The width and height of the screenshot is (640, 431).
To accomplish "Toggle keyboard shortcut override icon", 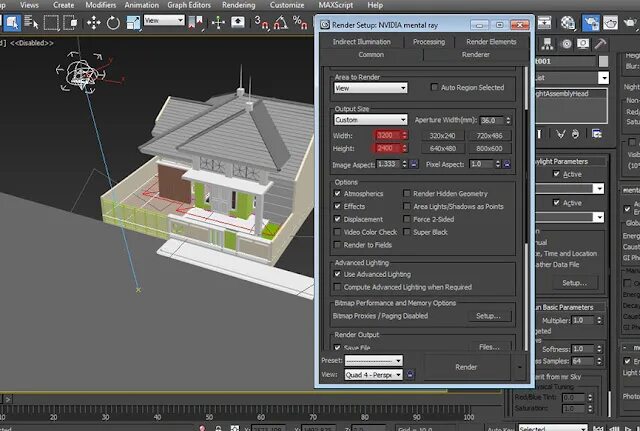I will pos(238,22).
